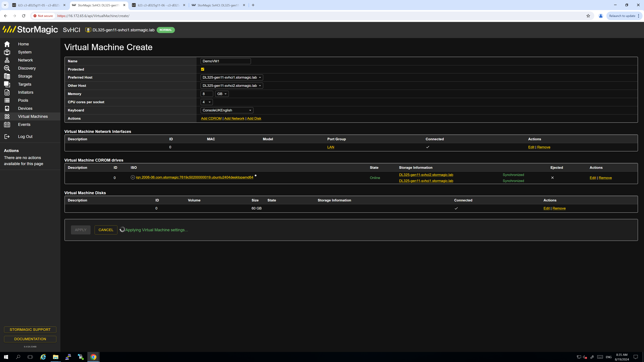Open the Devices disk icon
This screenshot has height=362, width=644.
pos(7,108)
